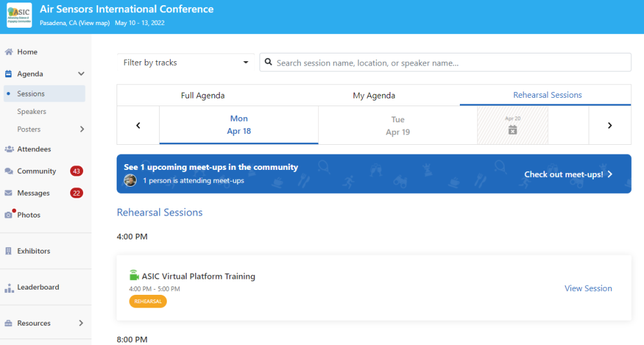Click the Rehearsal Sessions section heading

[160, 212]
